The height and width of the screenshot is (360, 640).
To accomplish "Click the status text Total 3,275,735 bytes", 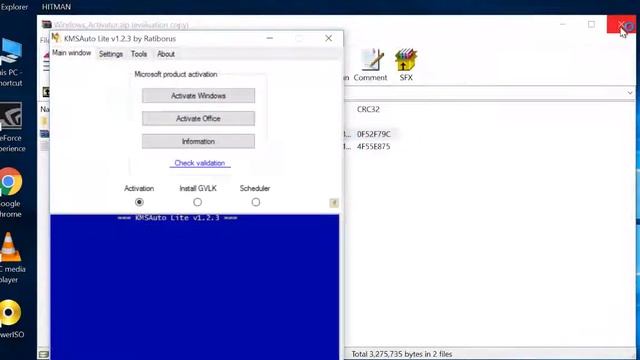I will (x=402, y=354).
